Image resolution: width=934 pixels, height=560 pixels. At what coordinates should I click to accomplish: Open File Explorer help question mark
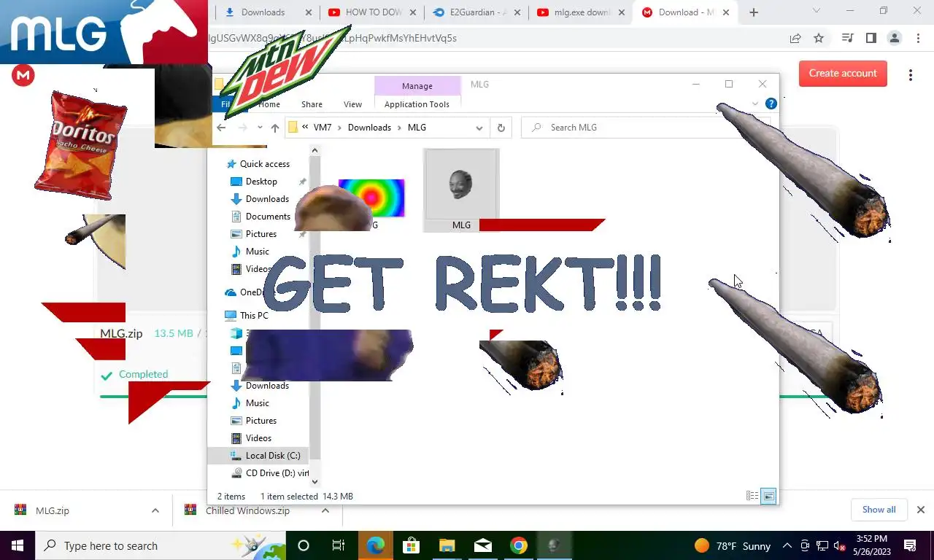771,104
